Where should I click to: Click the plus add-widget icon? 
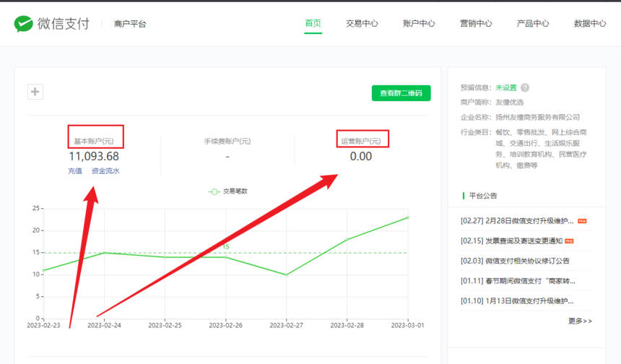click(x=35, y=92)
